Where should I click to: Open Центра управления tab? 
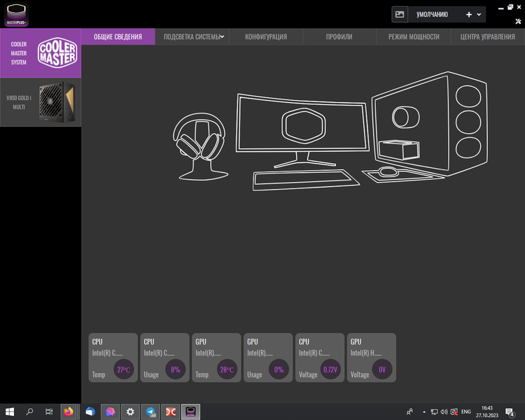coord(487,36)
